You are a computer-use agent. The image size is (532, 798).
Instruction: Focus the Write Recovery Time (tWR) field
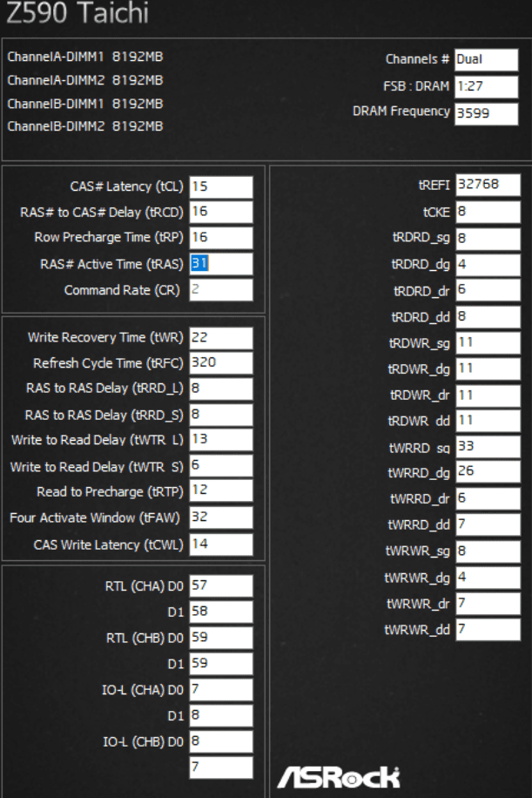tap(221, 338)
